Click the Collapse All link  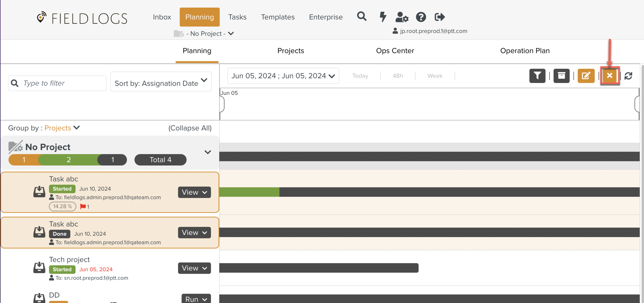[x=190, y=128]
